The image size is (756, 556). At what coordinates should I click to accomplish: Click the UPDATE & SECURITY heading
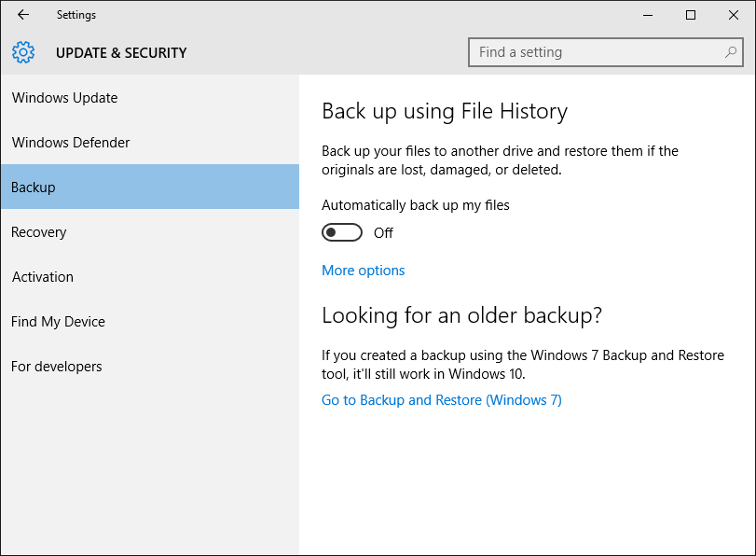(121, 52)
